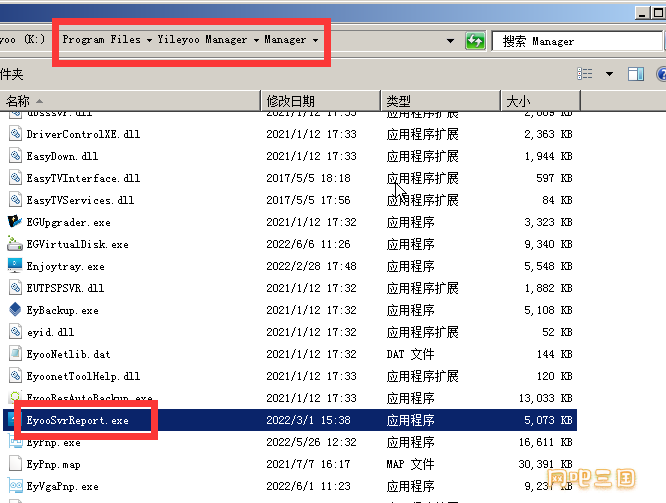Click the Enjoytray.exe monitor icon

[x=15, y=266]
